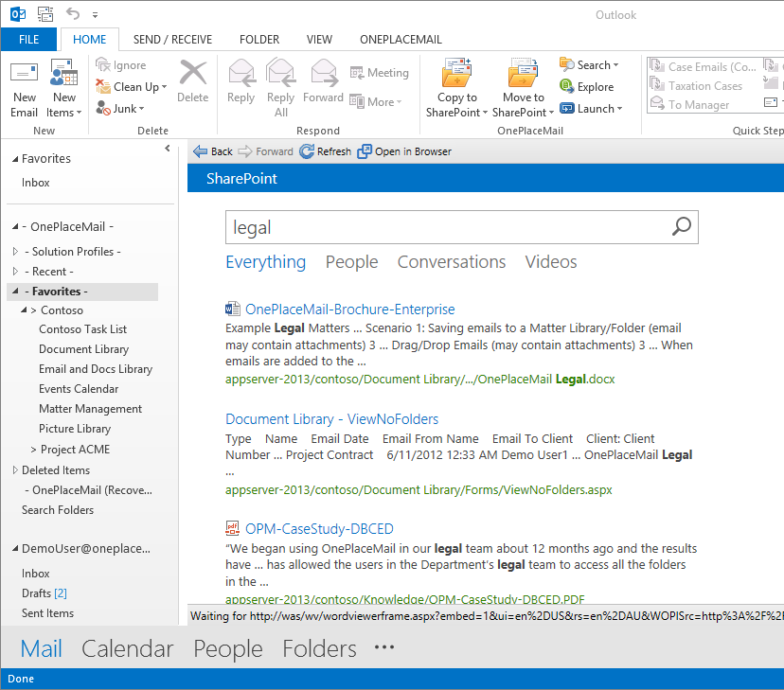Filter results by the People link
The height and width of the screenshot is (690, 784).
[x=351, y=262]
